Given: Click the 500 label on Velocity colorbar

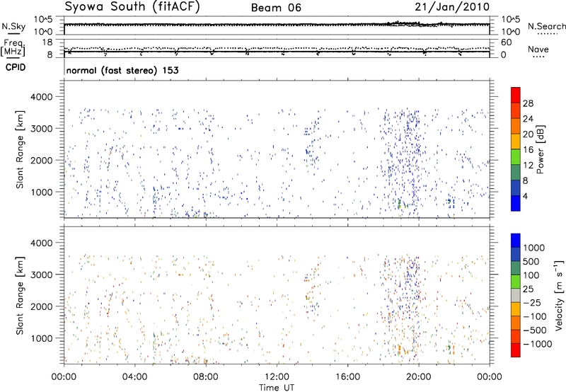Looking at the screenshot, I should (x=531, y=262).
